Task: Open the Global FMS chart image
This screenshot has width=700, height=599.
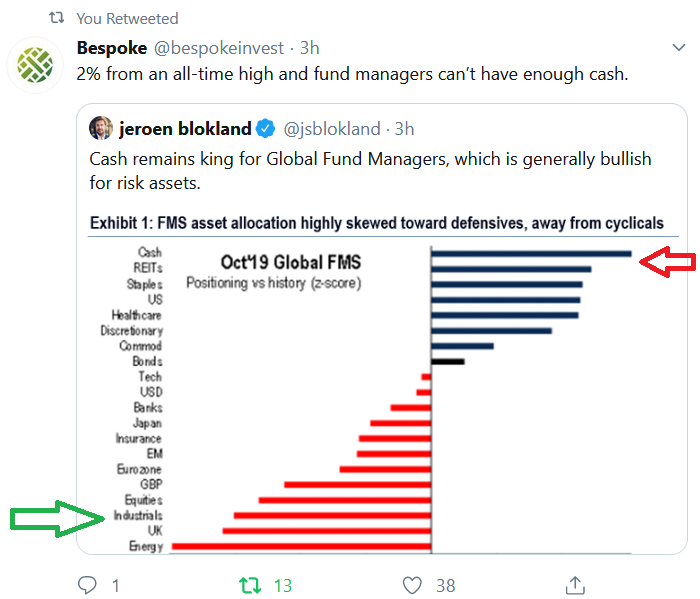Action: click(383, 384)
